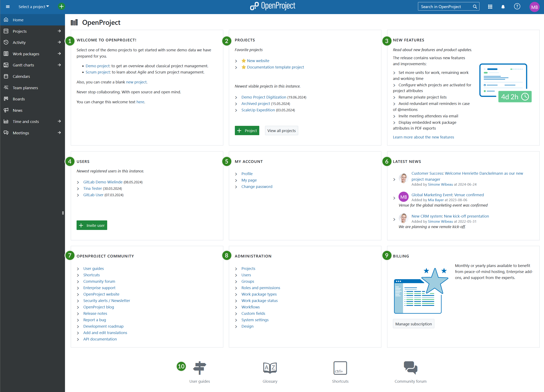Click the Invite user button

[x=92, y=225]
